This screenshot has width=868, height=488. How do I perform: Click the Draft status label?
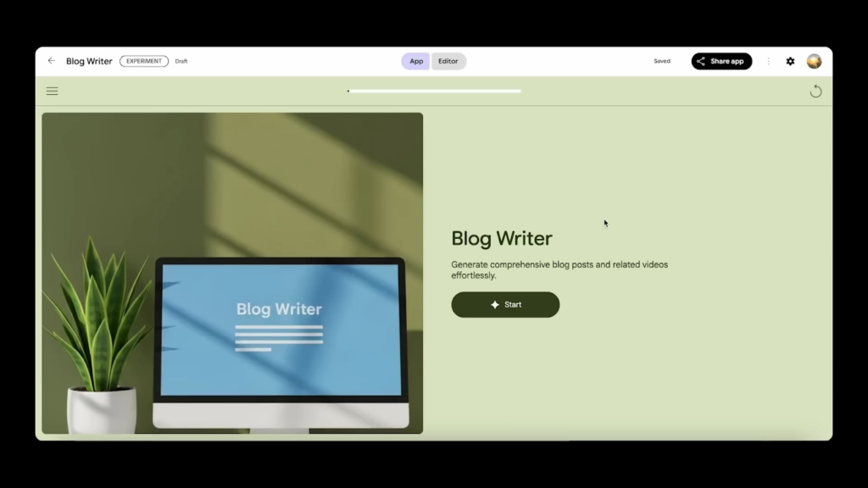[x=181, y=61]
